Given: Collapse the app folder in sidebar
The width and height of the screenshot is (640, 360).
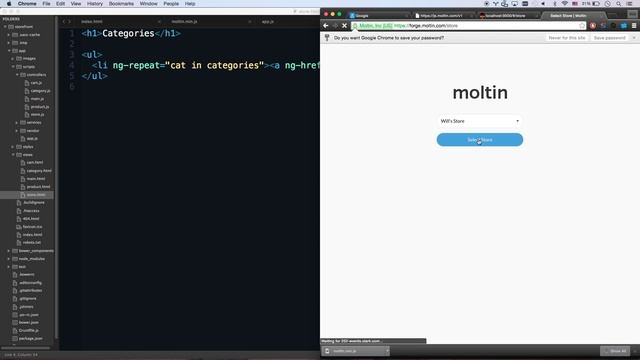Looking at the screenshot, I should click(9, 51).
